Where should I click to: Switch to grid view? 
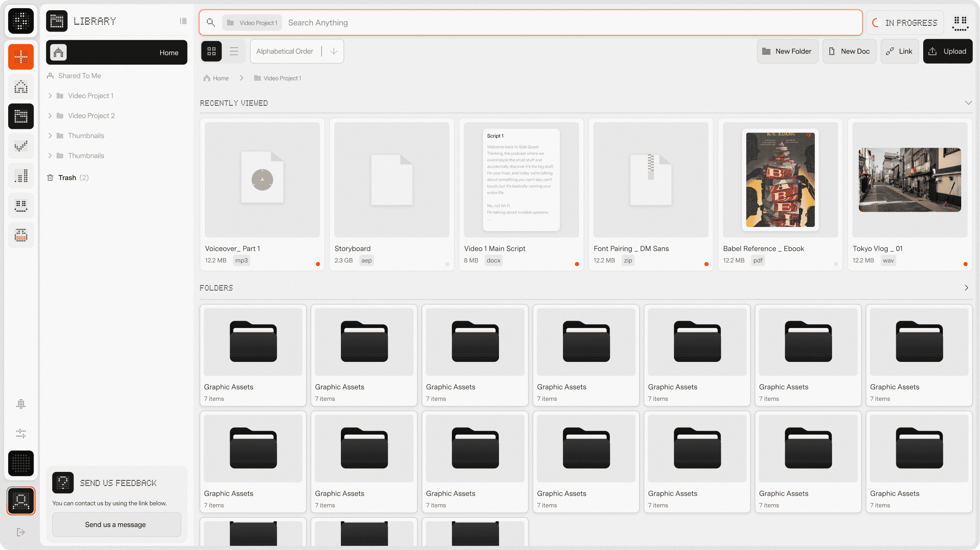pos(211,51)
